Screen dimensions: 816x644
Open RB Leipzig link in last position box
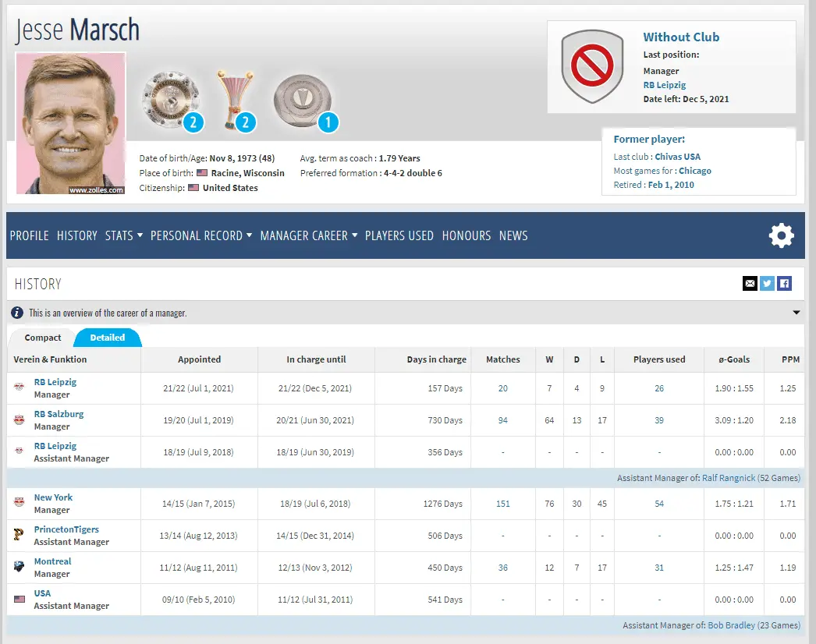tap(665, 85)
